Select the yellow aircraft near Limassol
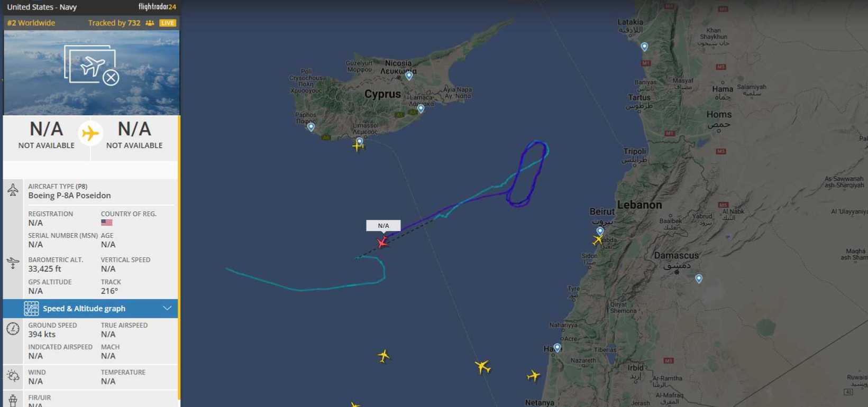 coord(358,145)
